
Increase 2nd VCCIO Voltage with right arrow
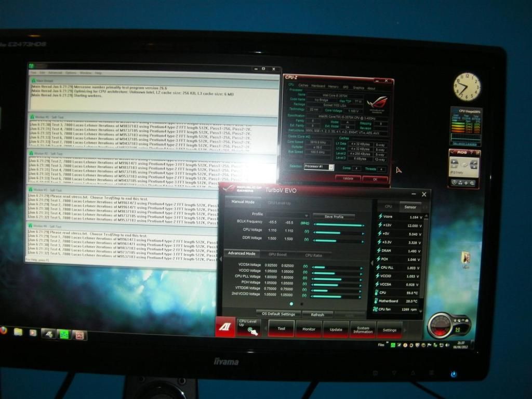point(360,297)
